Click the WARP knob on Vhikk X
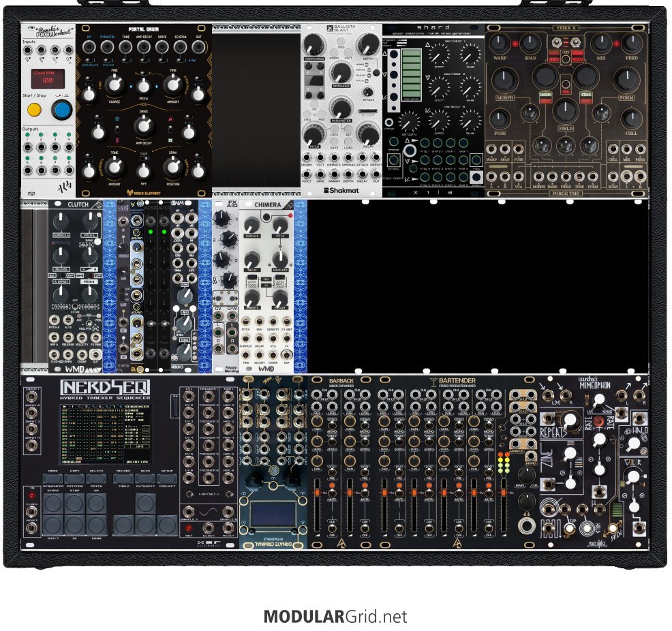Image resolution: width=672 pixels, height=631 pixels. (500, 43)
